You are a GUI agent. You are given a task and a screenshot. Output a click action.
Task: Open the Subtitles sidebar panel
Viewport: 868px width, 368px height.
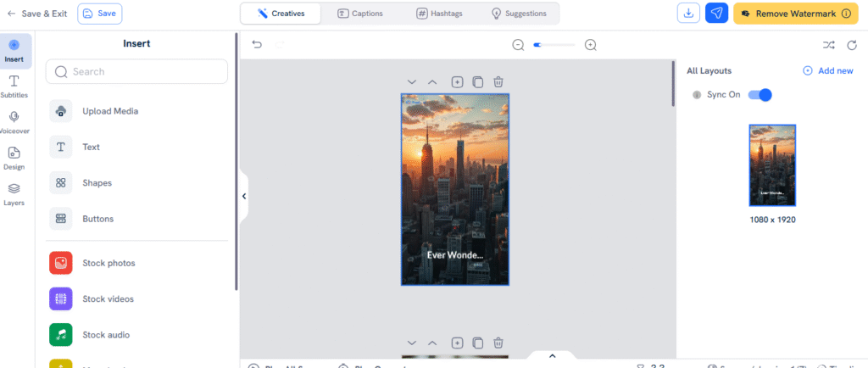(14, 86)
